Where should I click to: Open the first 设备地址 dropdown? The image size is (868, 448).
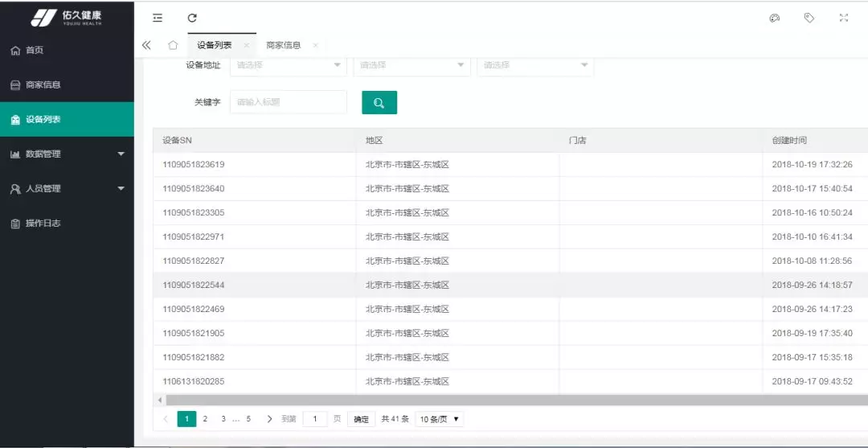[x=289, y=65]
